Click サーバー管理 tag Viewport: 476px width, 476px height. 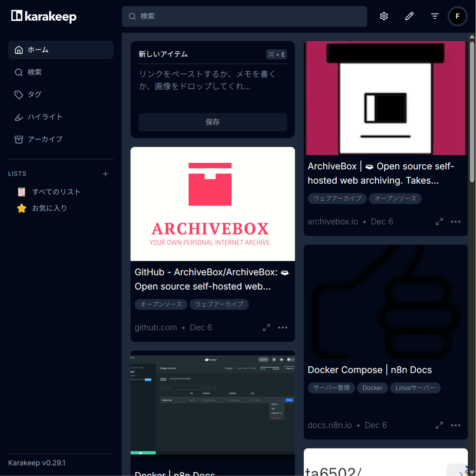coord(331,388)
